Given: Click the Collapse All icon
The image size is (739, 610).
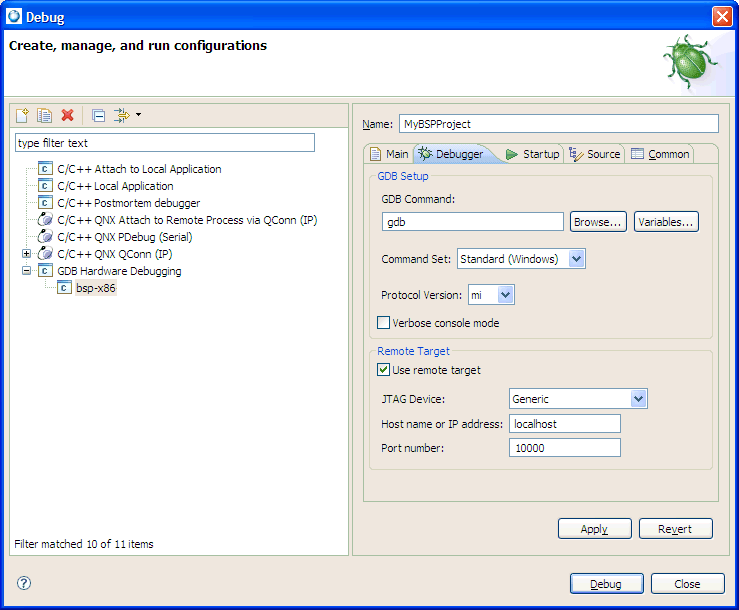Looking at the screenshot, I should [x=98, y=115].
